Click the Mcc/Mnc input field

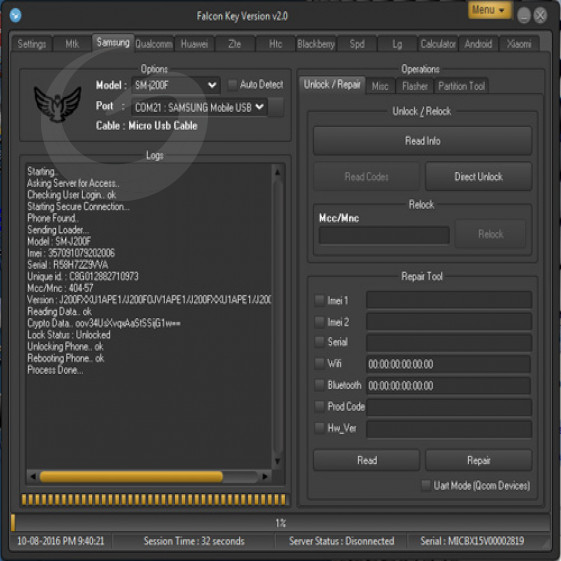coord(384,235)
